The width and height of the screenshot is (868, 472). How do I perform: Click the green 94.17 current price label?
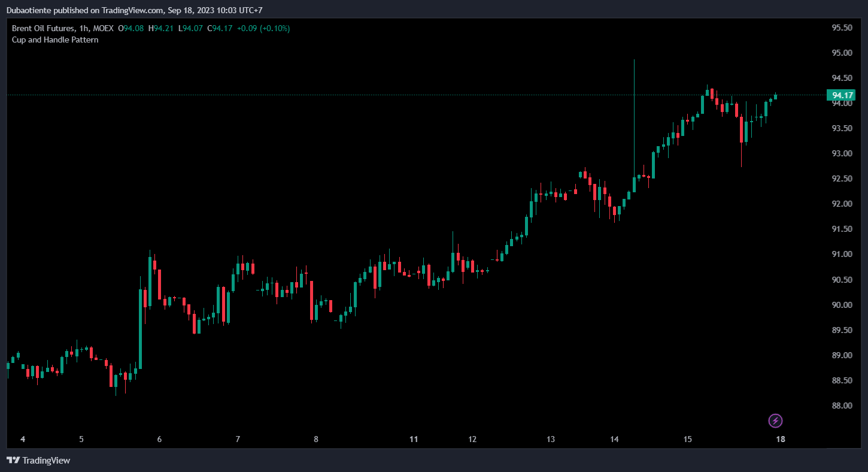[841, 95]
